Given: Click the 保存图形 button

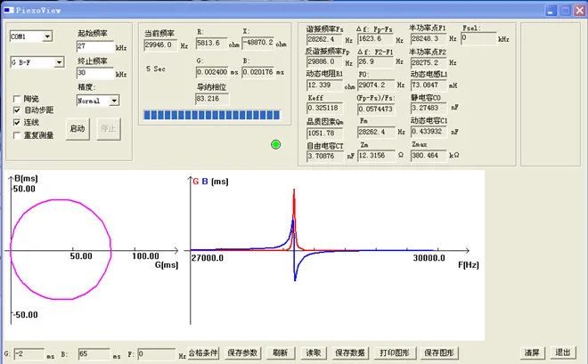Looking at the screenshot, I should pyautogui.click(x=439, y=352).
